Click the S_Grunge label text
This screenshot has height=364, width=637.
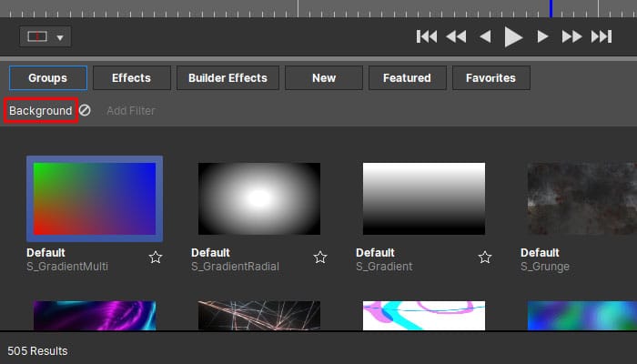(545, 267)
